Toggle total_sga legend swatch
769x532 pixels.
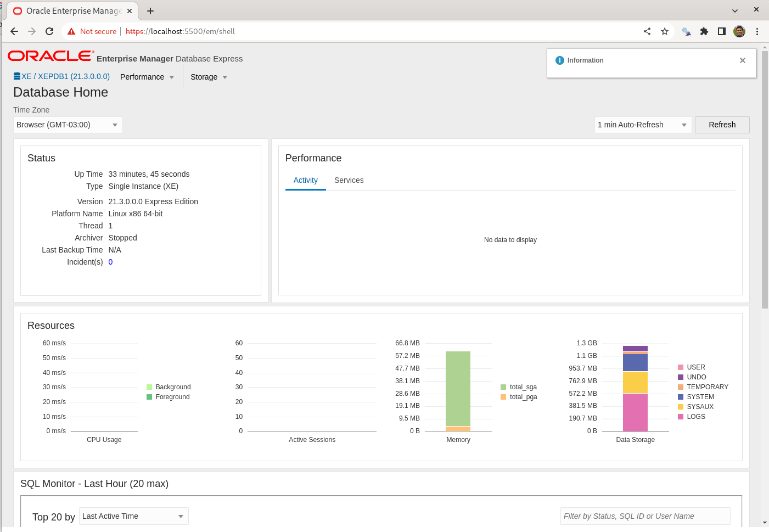(x=503, y=387)
